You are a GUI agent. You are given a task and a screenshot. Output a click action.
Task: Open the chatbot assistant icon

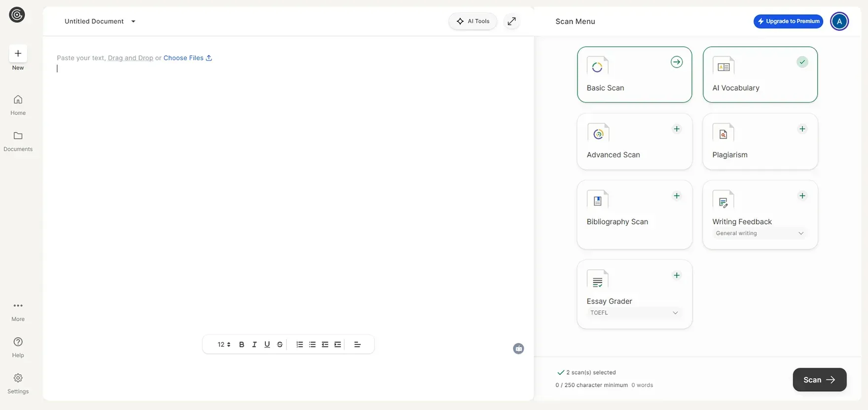tap(518, 349)
